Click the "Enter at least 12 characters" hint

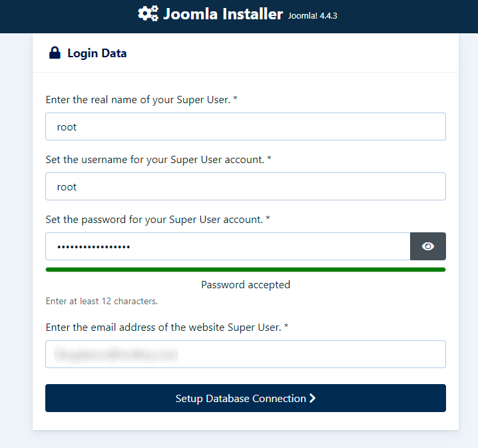pyautogui.click(x=101, y=301)
